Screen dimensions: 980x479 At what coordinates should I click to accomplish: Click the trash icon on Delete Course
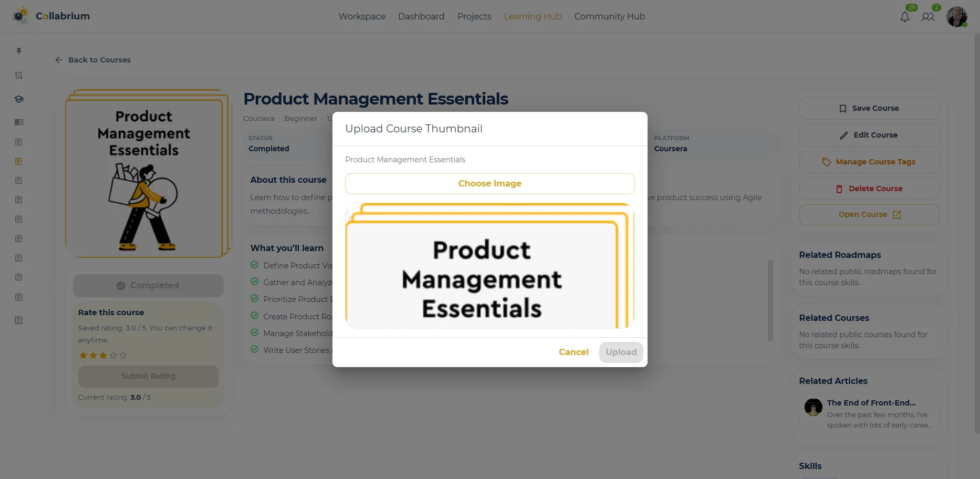tap(839, 189)
